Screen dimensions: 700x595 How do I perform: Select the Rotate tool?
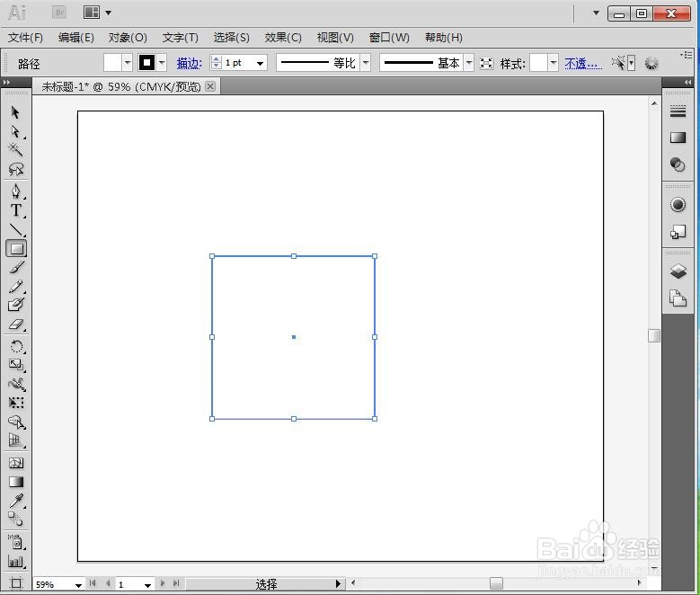15,346
